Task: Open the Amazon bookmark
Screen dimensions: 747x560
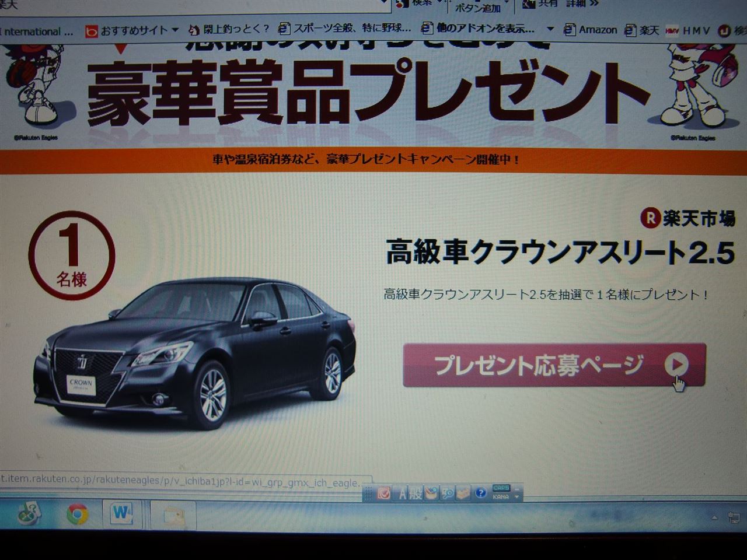Action: 591,29
